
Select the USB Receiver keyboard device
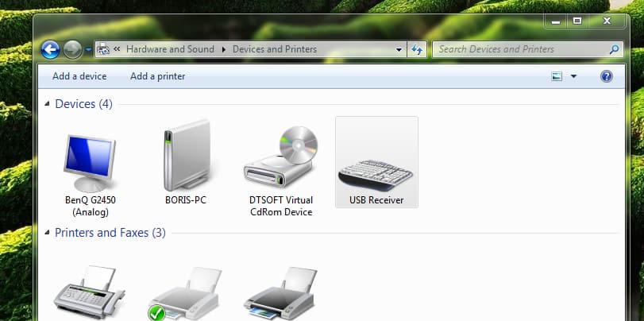(376, 163)
